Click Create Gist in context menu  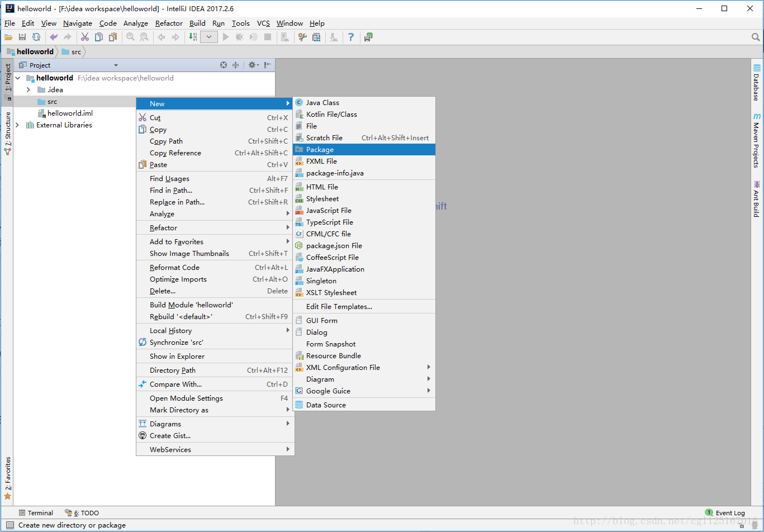215,435
